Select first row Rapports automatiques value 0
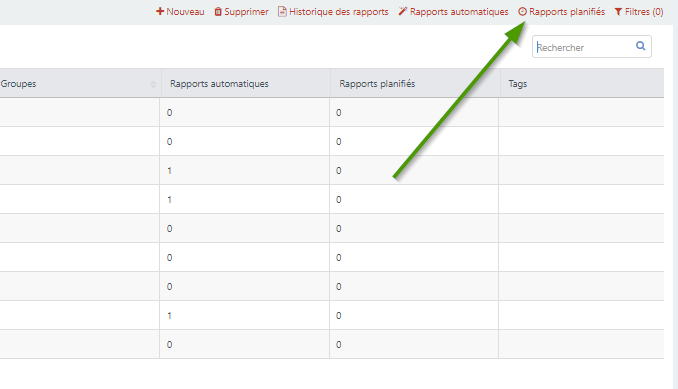Viewport: 678px width, 389px height. [170, 113]
